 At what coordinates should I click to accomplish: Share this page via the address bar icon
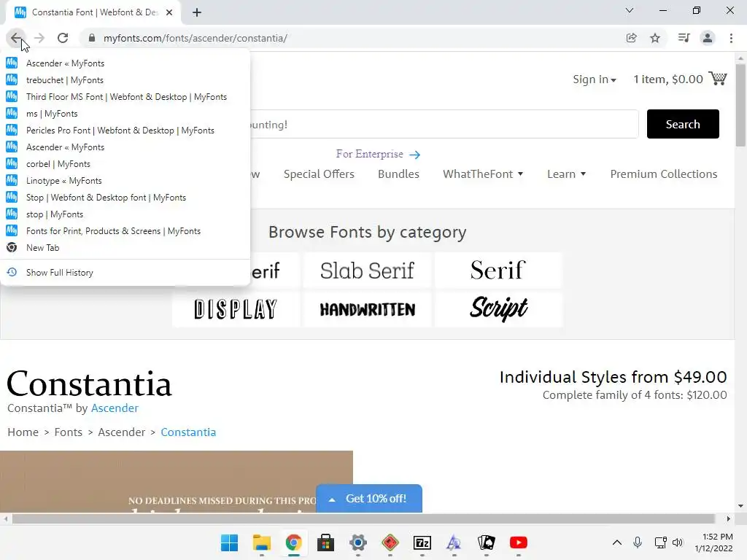pos(631,38)
